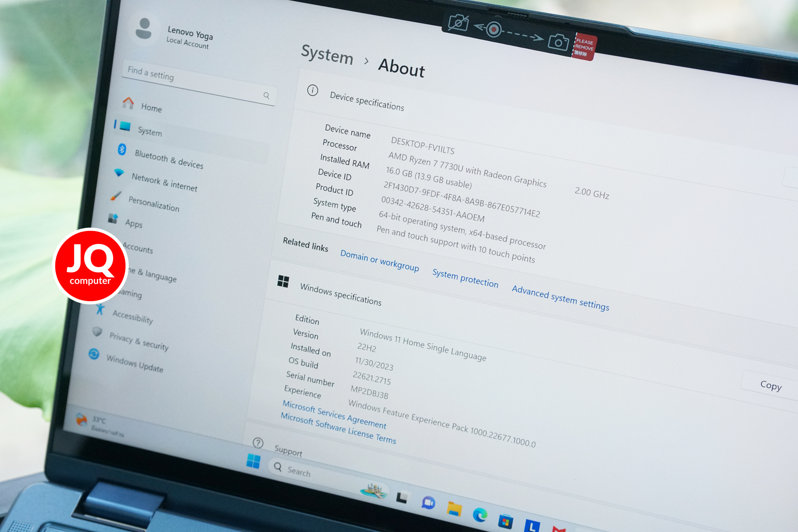This screenshot has height=532, width=798.
Task: Click the taskbar Search magnifier icon
Action: pos(278,467)
